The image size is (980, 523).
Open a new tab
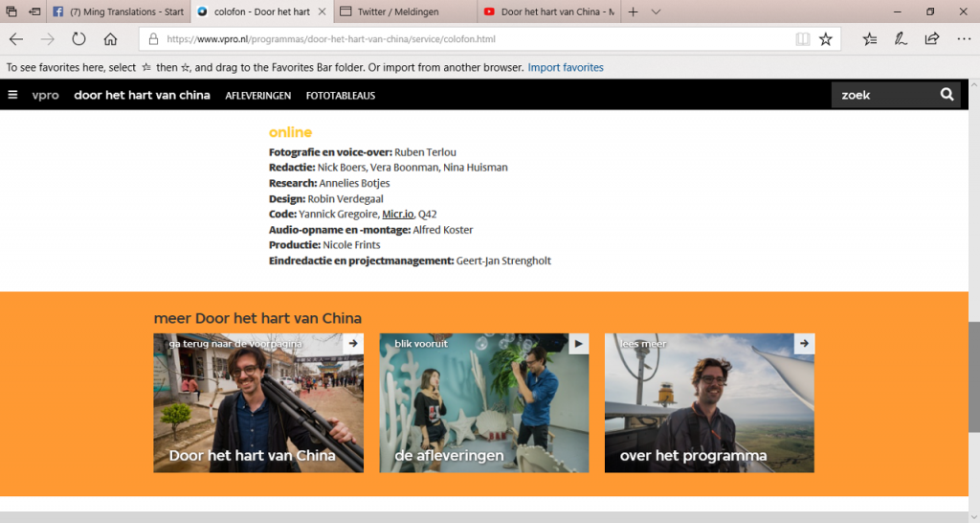point(634,11)
